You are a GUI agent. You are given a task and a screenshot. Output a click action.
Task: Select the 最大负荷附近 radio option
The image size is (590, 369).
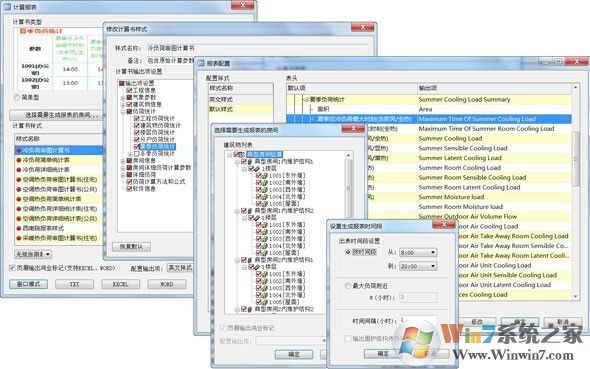pos(348,286)
